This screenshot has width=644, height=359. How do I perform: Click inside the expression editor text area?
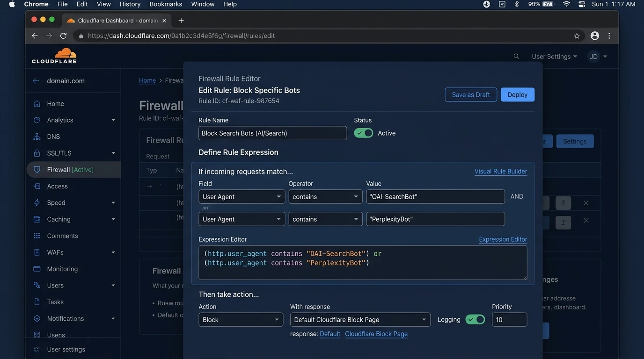point(363,263)
